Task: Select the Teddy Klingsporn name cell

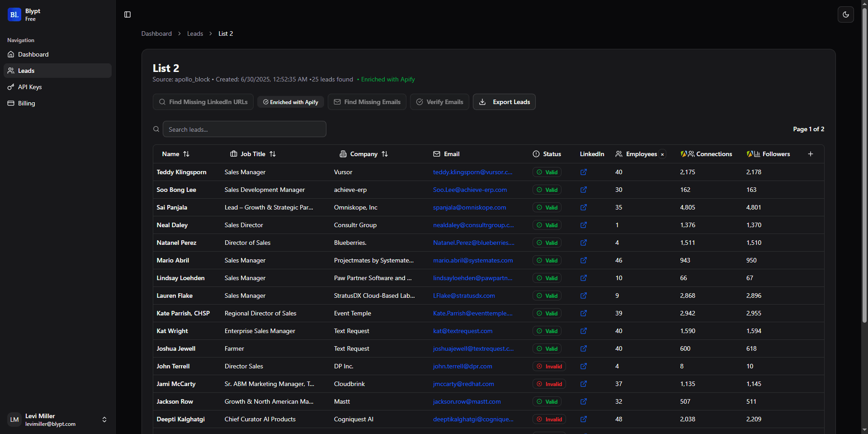Action: 181,172
